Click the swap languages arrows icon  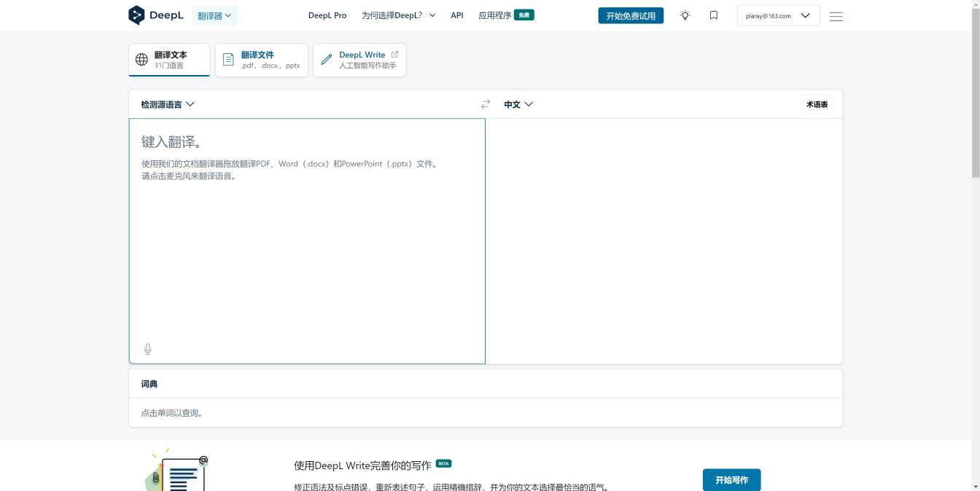(486, 104)
